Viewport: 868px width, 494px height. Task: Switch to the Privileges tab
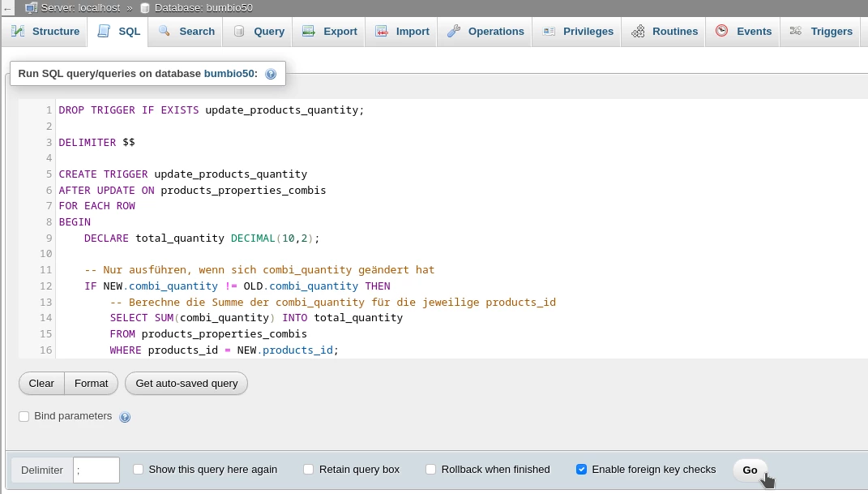click(578, 32)
